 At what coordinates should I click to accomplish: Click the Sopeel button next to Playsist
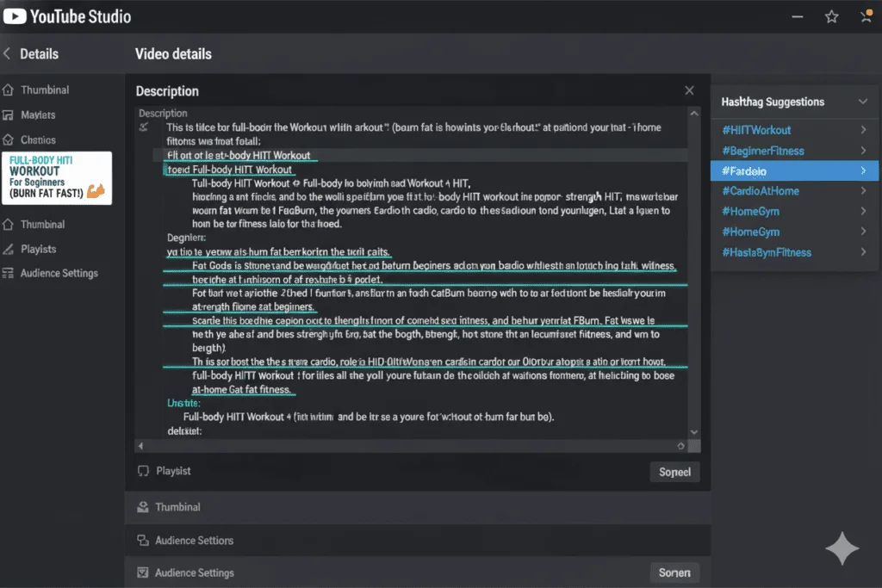click(675, 472)
